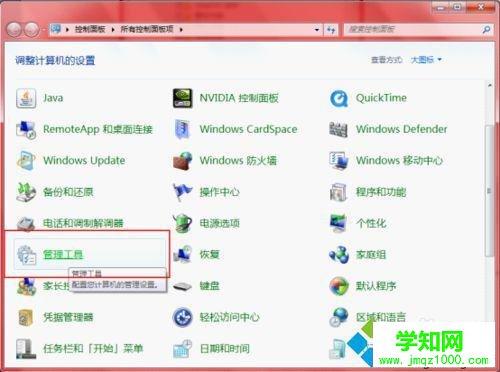
Task: Open the address bar history dropdown
Action: tap(317, 30)
